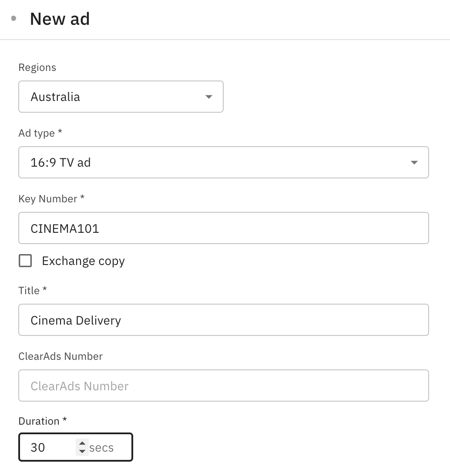Click into the Title field with Cinema Delivery
The height and width of the screenshot is (476, 450).
pos(223,320)
